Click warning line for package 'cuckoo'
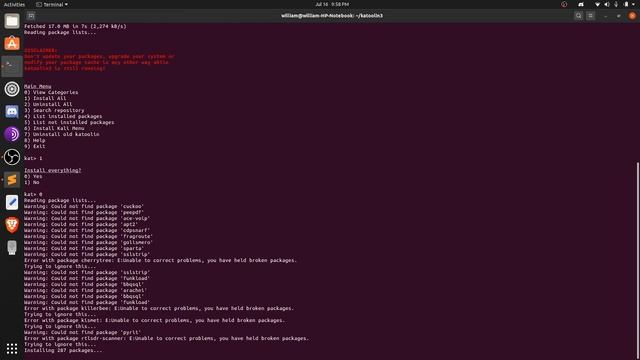 point(84,206)
